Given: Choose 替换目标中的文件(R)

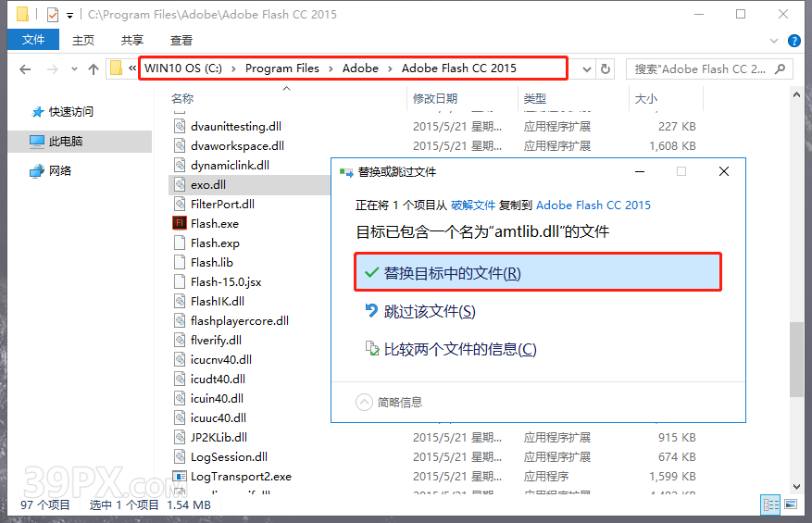Looking at the screenshot, I should pyautogui.click(x=538, y=272).
